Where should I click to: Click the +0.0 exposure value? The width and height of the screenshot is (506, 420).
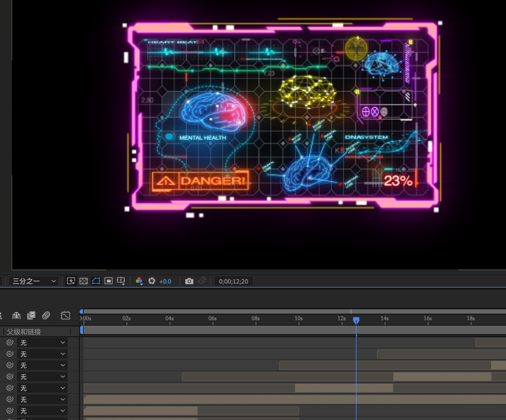tap(165, 281)
